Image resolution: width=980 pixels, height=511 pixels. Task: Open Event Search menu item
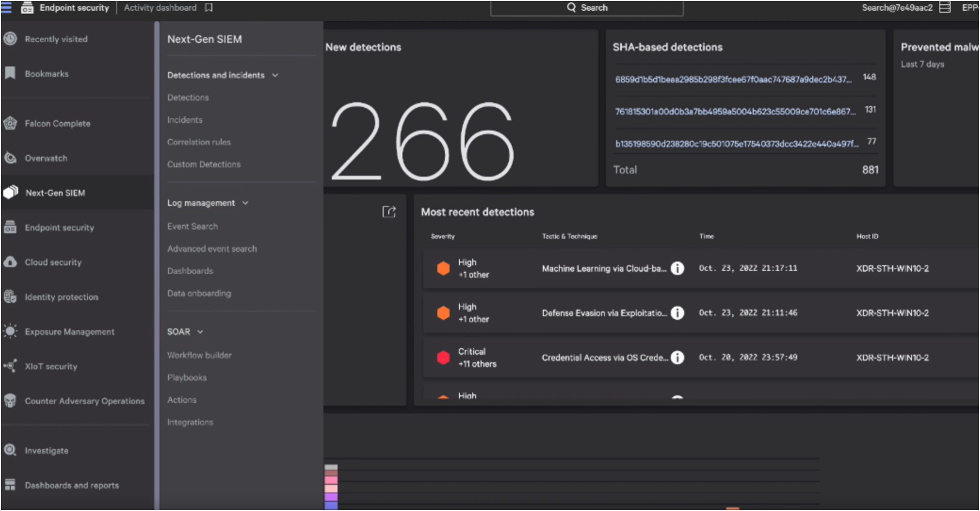192,226
